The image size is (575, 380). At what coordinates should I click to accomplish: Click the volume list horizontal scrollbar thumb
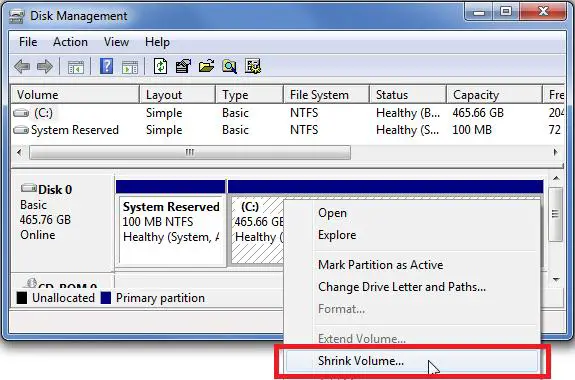coord(190,152)
